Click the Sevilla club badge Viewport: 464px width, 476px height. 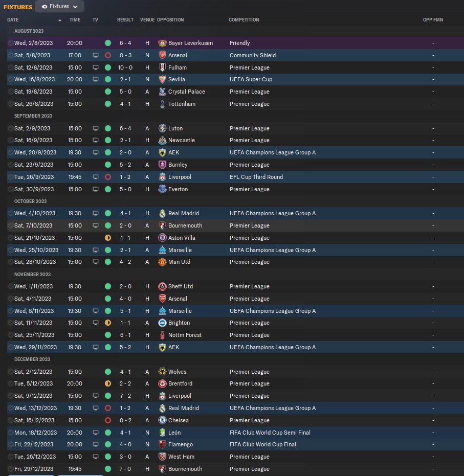pos(163,79)
